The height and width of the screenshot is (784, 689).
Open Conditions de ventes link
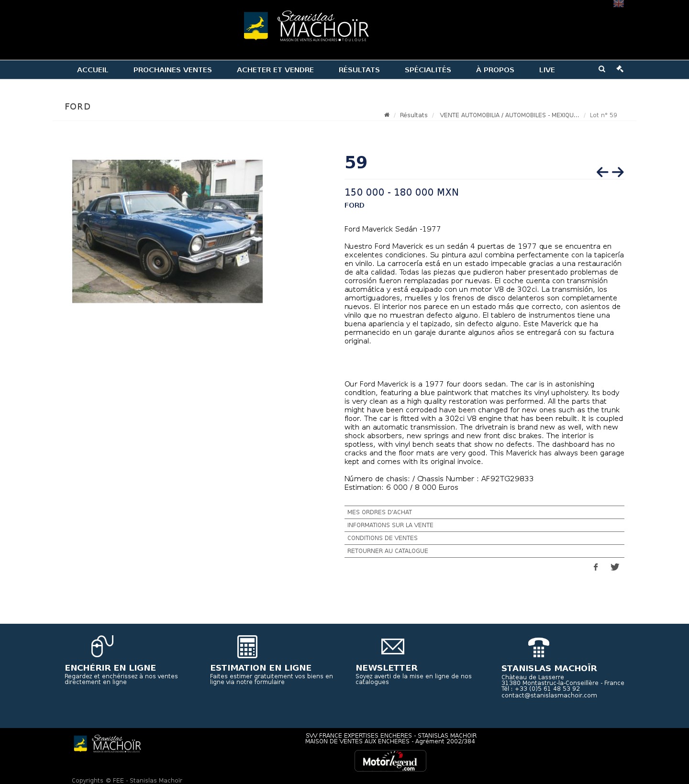pyautogui.click(x=484, y=538)
